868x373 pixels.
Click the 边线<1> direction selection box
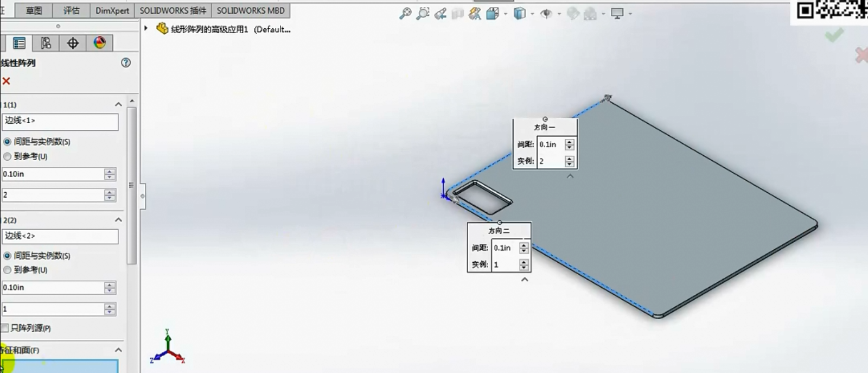(60, 121)
